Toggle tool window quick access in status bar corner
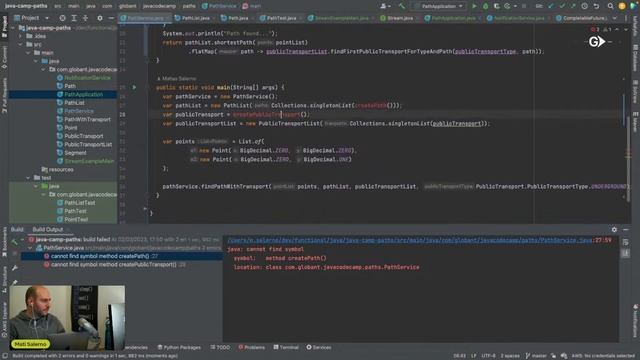This screenshot has height=360, width=640. 4,356
